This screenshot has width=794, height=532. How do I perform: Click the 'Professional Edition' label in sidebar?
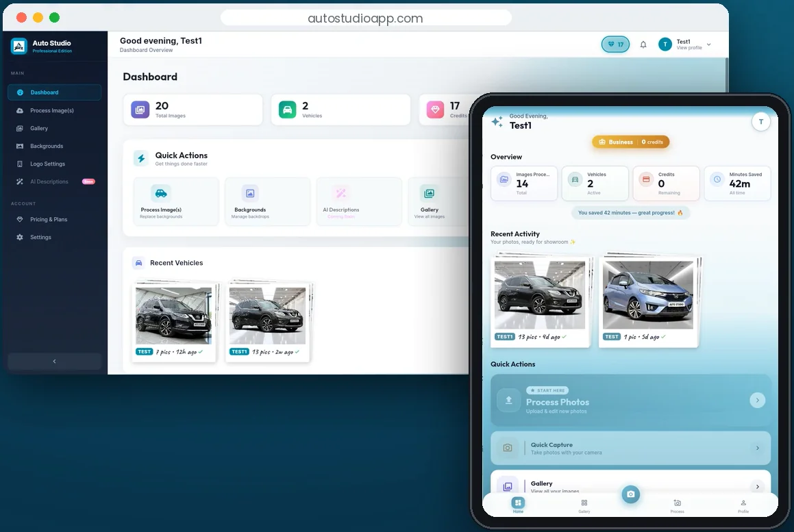[x=52, y=51]
